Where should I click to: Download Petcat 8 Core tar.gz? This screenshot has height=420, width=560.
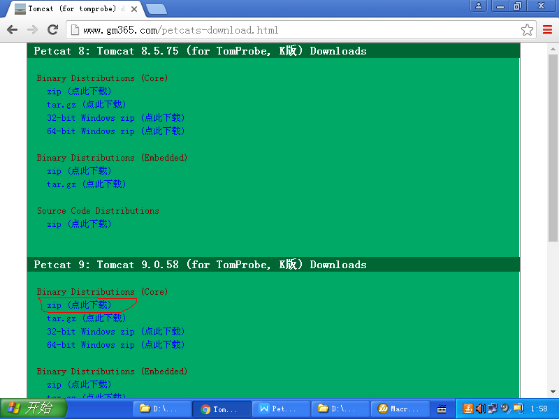(x=86, y=105)
